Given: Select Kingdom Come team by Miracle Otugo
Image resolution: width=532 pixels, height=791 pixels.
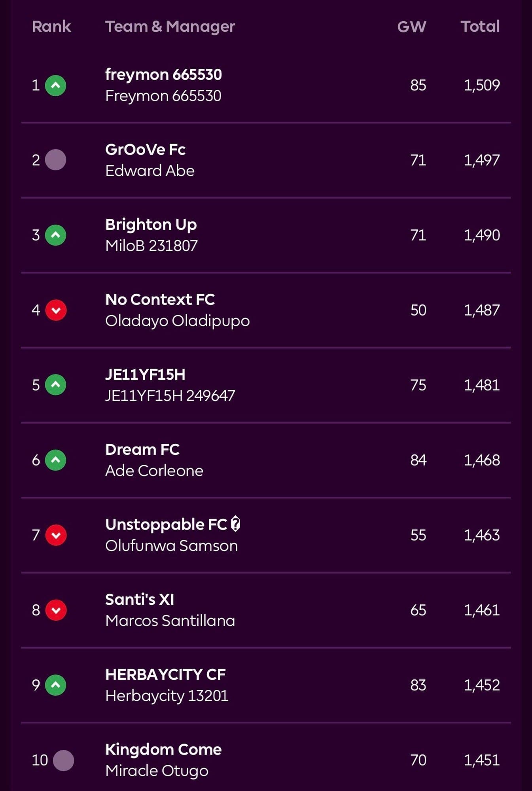Looking at the screenshot, I should [x=163, y=749].
